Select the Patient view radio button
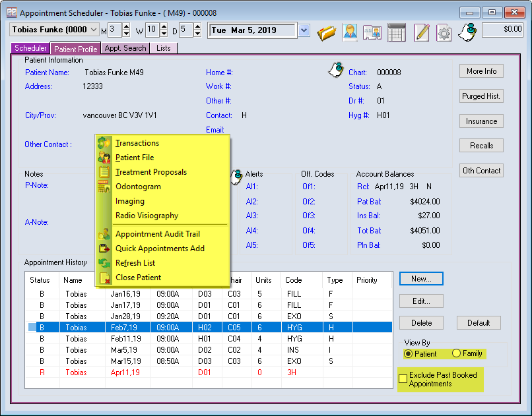This screenshot has width=532, height=416. (409, 354)
